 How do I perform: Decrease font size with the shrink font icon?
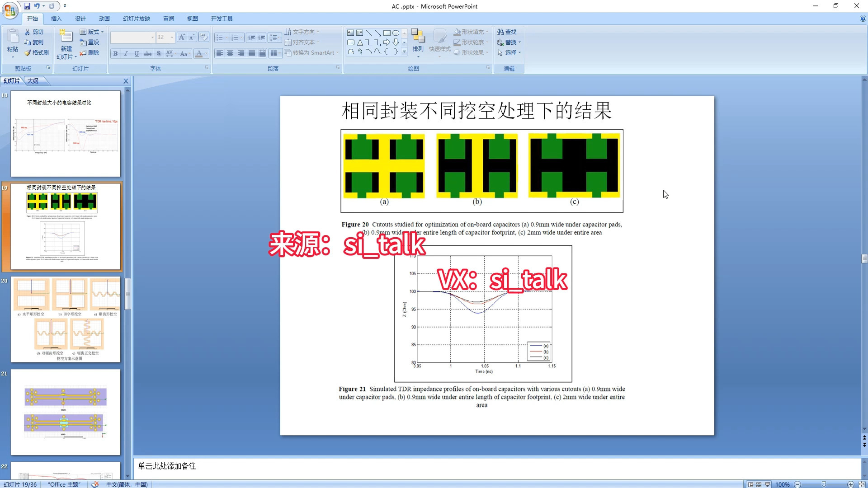pos(192,37)
